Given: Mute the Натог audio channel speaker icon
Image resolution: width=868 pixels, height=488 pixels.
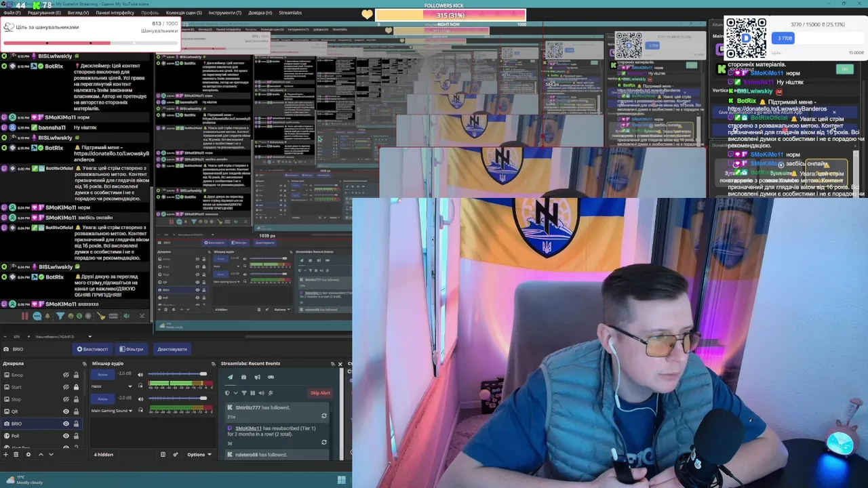Looking at the screenshot, I should pos(140,374).
